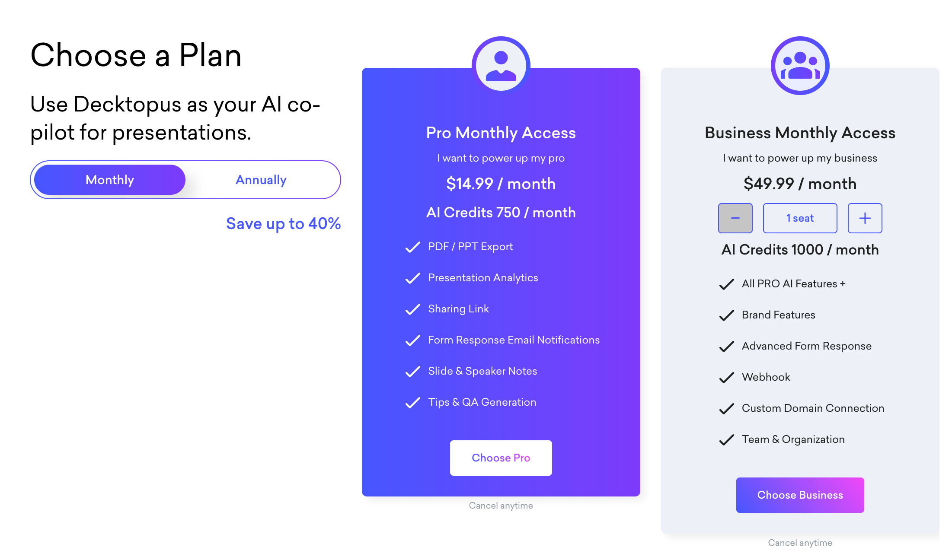Click the checkmark next to Brand Features
The height and width of the screenshot is (560, 952).
point(727,315)
